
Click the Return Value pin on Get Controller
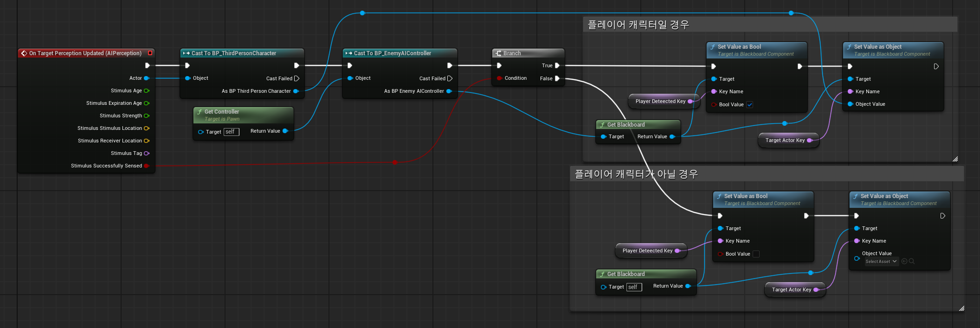pos(285,131)
